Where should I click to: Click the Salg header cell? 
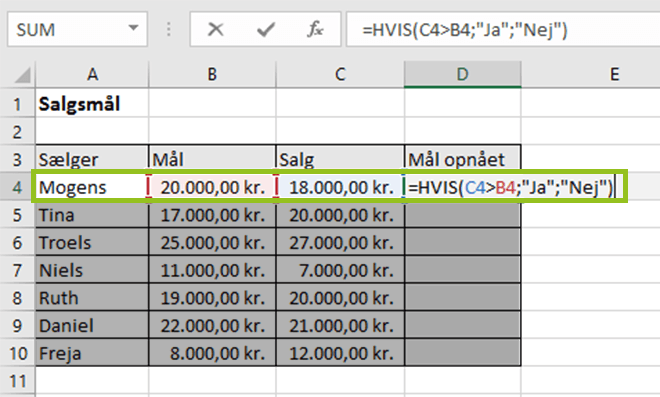click(340, 159)
